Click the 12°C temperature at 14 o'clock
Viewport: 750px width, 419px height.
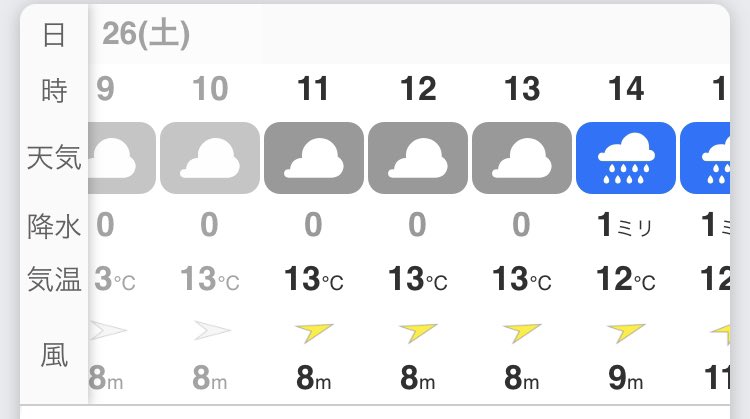(626, 279)
